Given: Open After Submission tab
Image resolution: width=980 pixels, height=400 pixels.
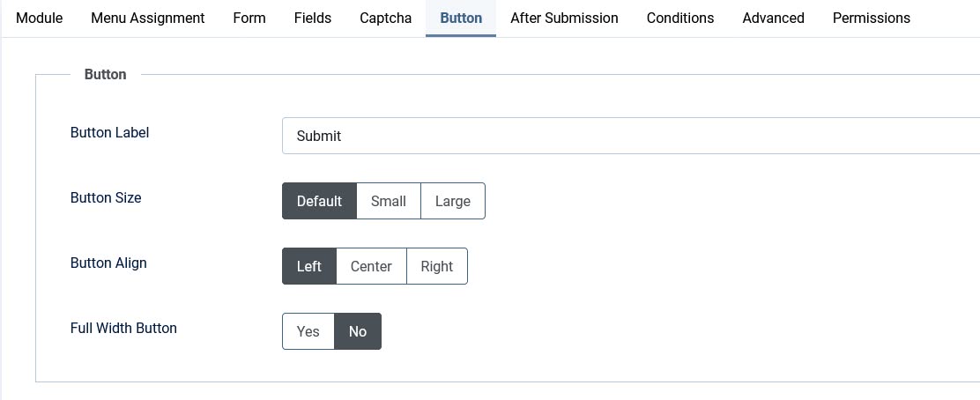Looking at the screenshot, I should [564, 18].
